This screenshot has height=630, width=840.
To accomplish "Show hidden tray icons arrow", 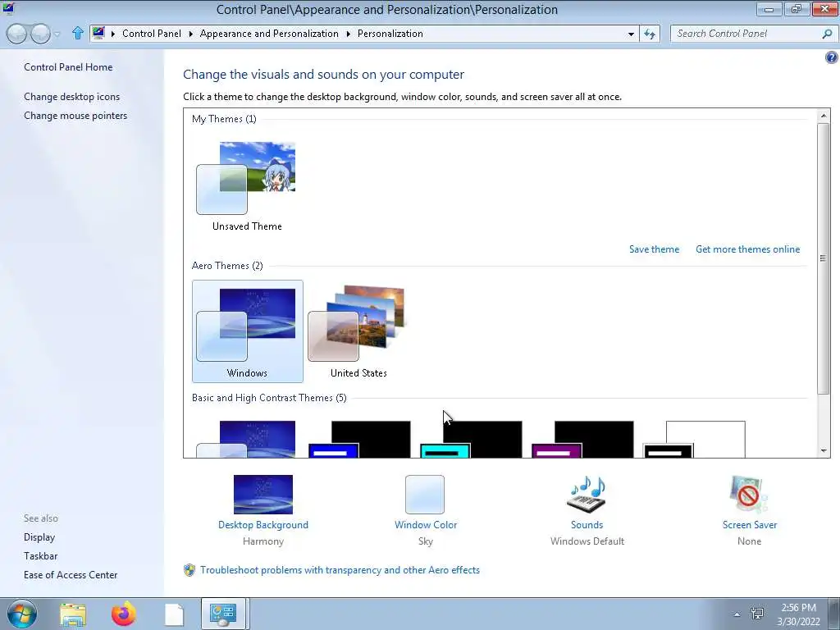I will point(737,614).
